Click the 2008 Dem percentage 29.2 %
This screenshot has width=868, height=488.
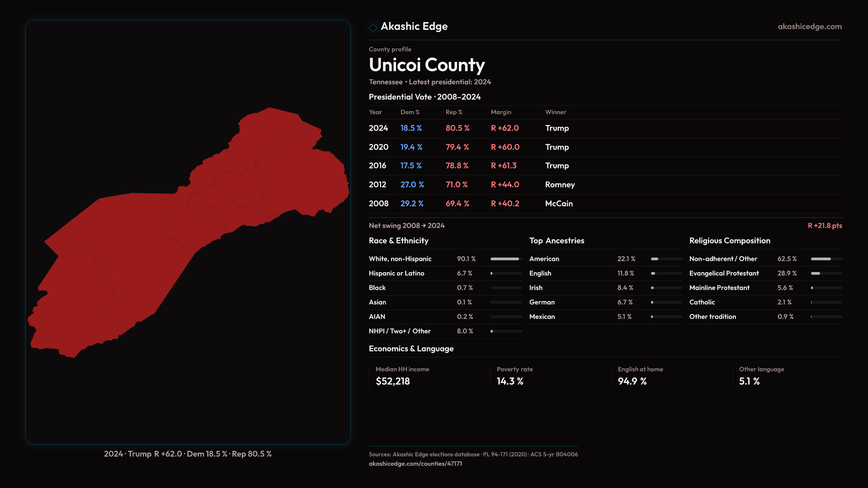[412, 204]
